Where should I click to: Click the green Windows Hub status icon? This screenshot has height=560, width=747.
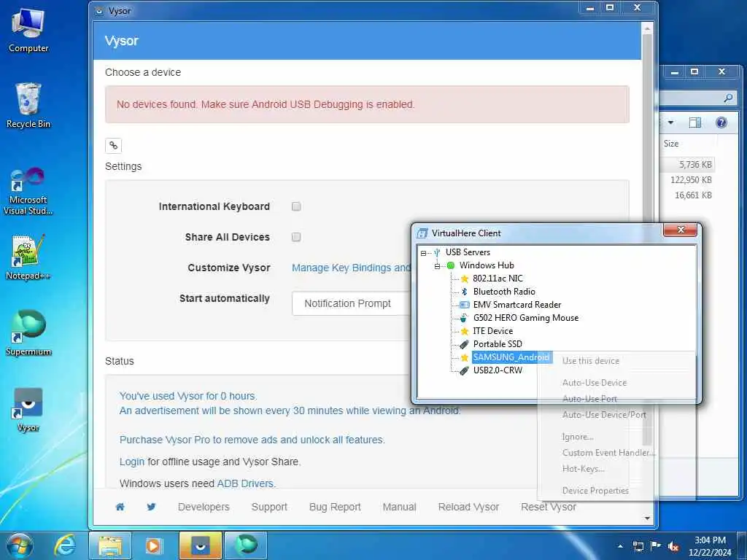coord(451,265)
